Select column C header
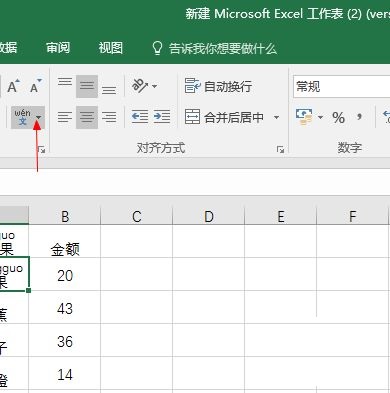The height and width of the screenshot is (393, 390). pyautogui.click(x=137, y=216)
